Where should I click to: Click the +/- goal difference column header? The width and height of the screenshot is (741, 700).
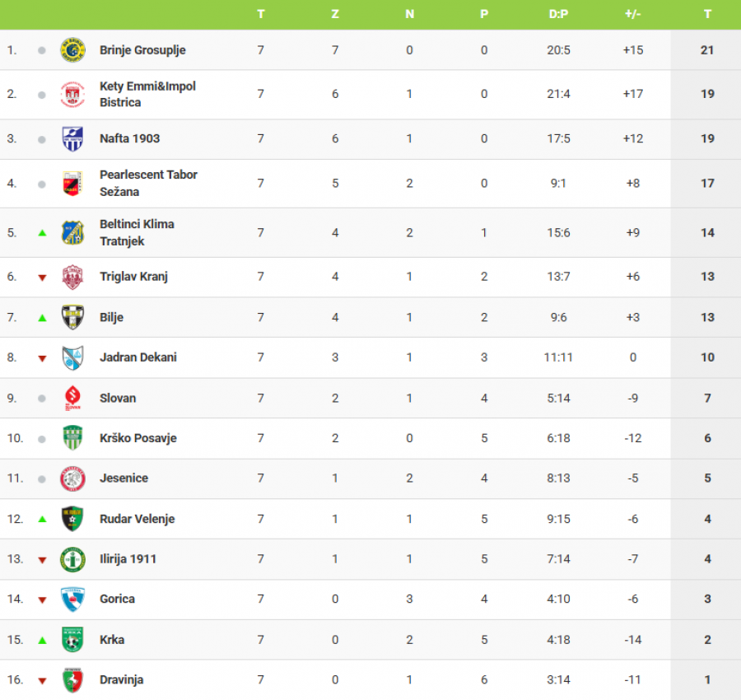pos(633,14)
